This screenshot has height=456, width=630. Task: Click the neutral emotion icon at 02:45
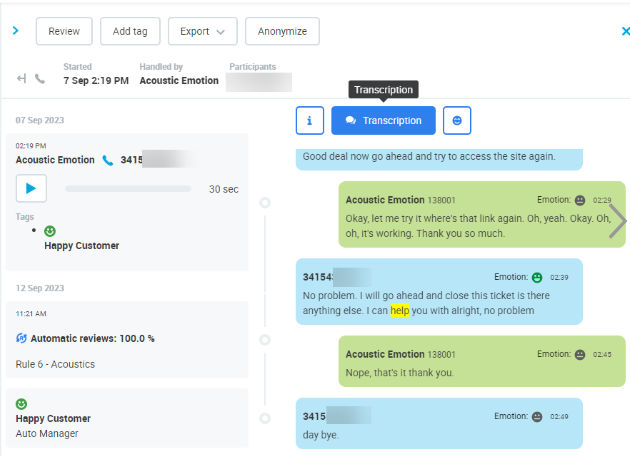580,354
